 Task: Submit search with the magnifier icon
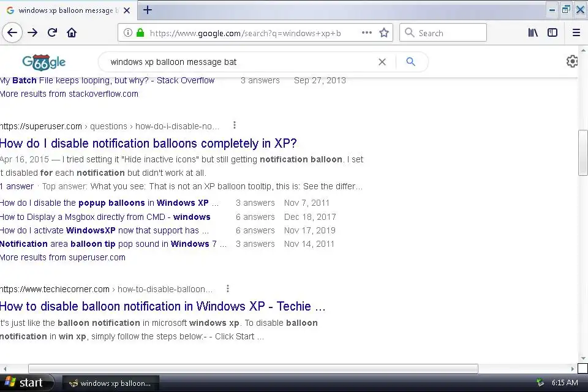[410, 61]
